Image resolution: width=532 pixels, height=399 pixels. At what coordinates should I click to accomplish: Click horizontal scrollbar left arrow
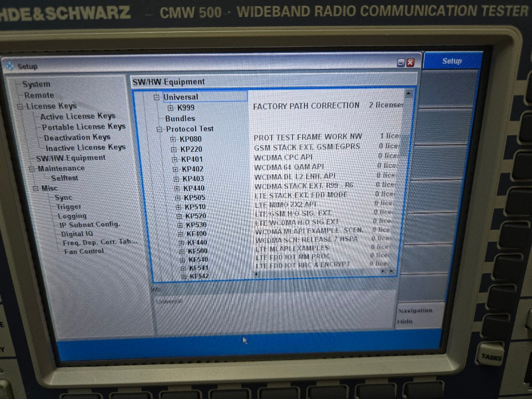coord(255,274)
